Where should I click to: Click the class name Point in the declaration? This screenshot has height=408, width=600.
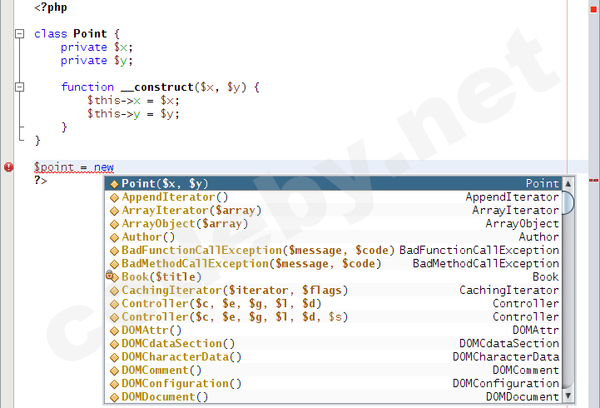(90, 34)
